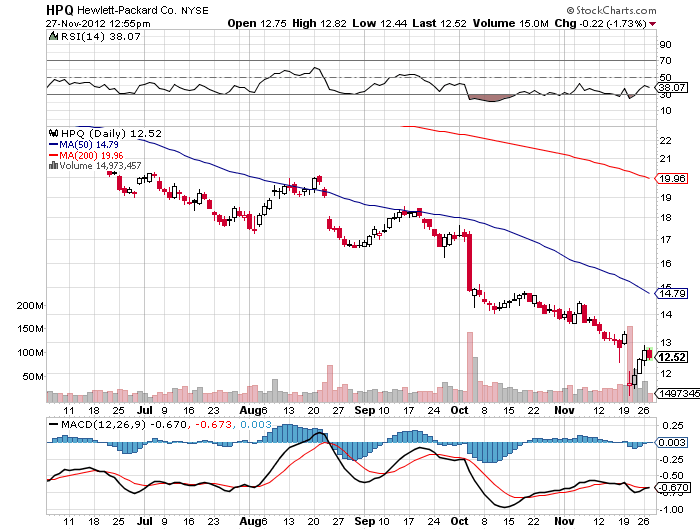Image resolution: width=700 pixels, height=530 pixels.
Task: Click the 1497345 volume tag on the right axis
Action: [677, 393]
